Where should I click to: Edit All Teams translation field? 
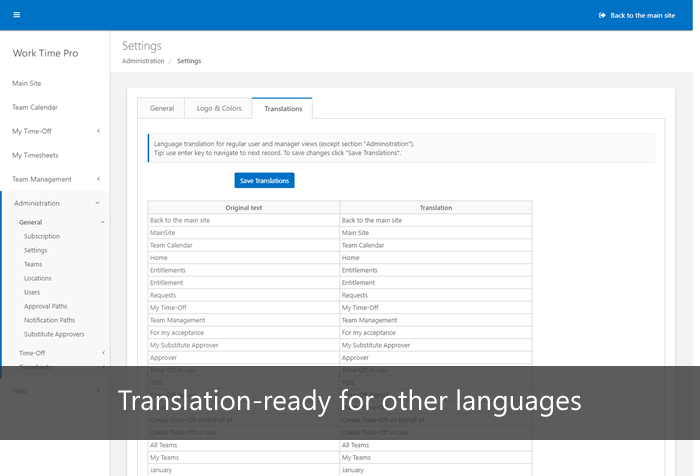click(436, 445)
